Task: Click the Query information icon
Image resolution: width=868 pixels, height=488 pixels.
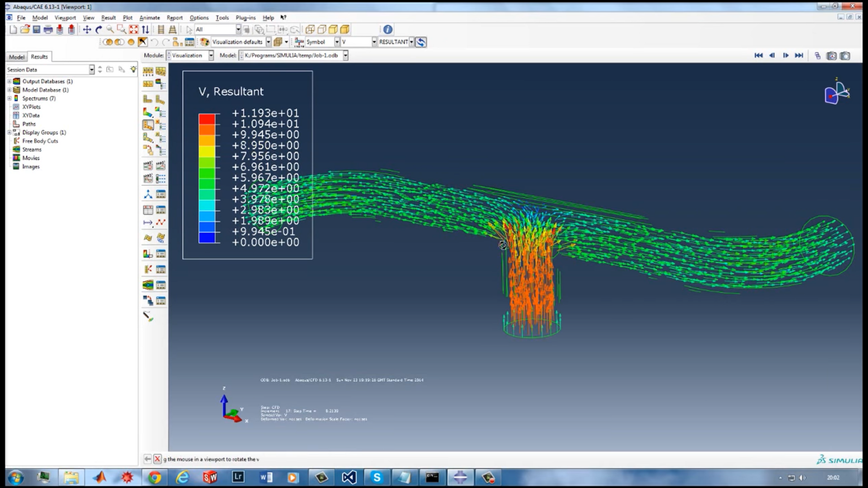Action: pyautogui.click(x=388, y=29)
